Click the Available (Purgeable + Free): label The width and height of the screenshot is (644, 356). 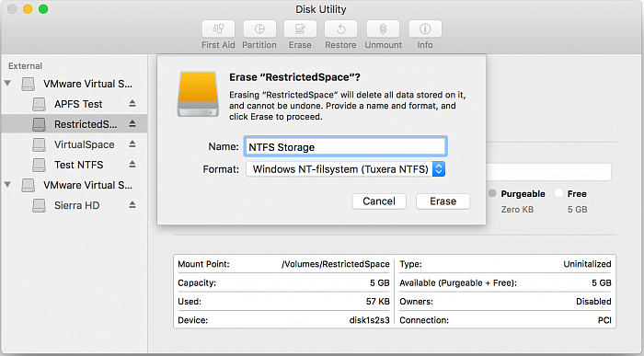[x=458, y=283]
